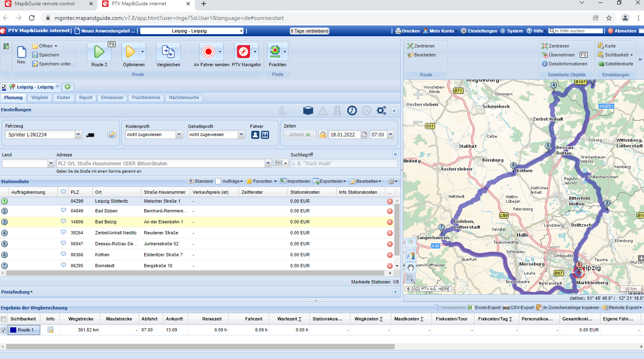Image resolution: width=644 pixels, height=359 pixels.
Task: Open Route 1 info icon
Action: (x=51, y=330)
